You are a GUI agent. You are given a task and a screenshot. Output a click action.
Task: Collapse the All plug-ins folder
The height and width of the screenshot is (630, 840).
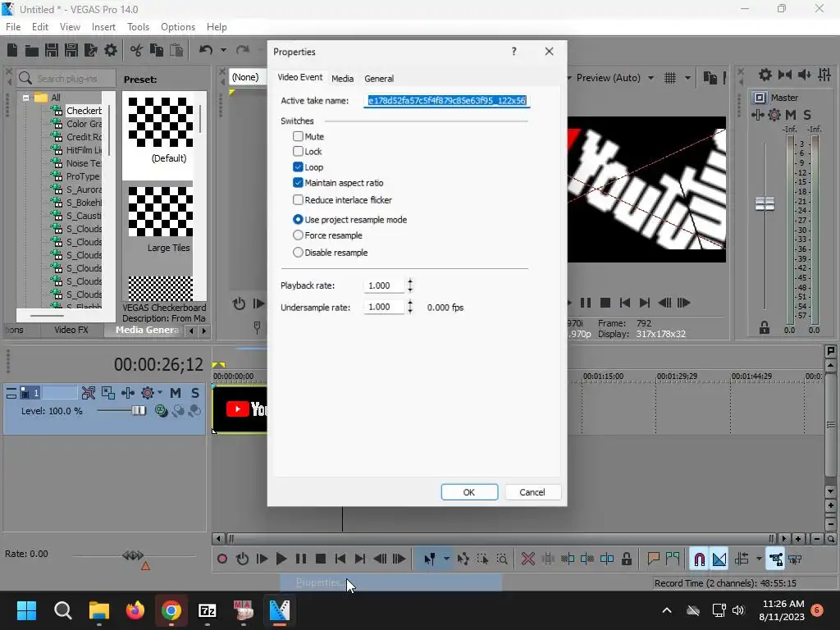click(x=25, y=98)
